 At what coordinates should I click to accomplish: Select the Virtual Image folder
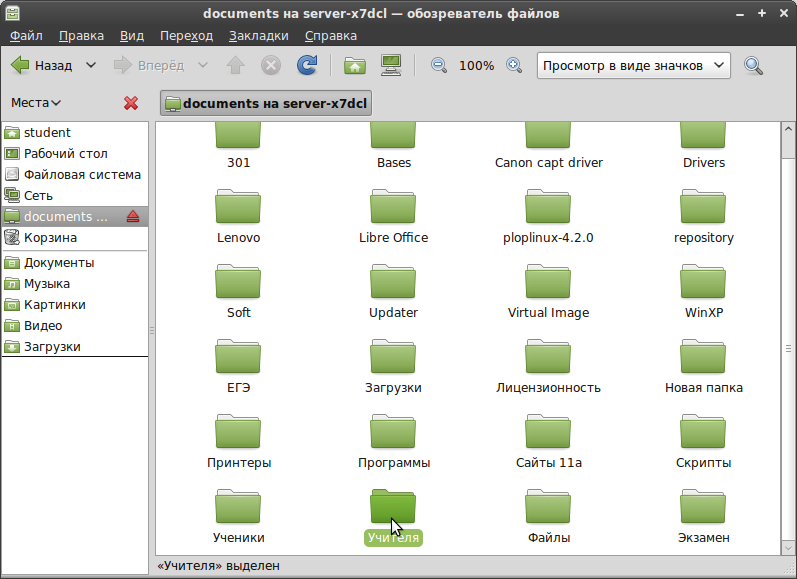coord(548,292)
